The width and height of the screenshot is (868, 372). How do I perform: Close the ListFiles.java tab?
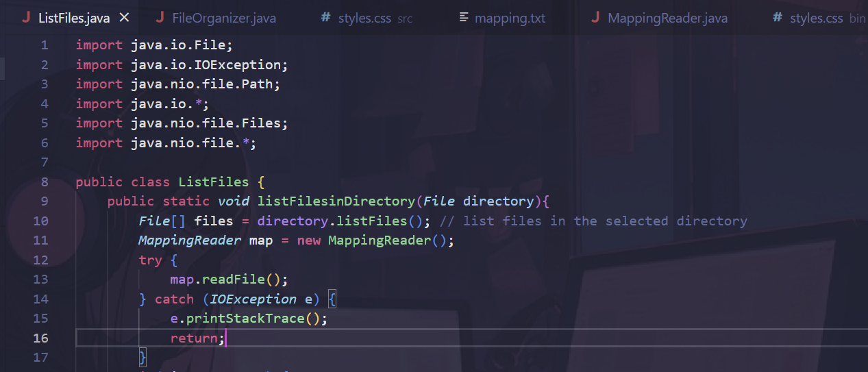click(124, 18)
